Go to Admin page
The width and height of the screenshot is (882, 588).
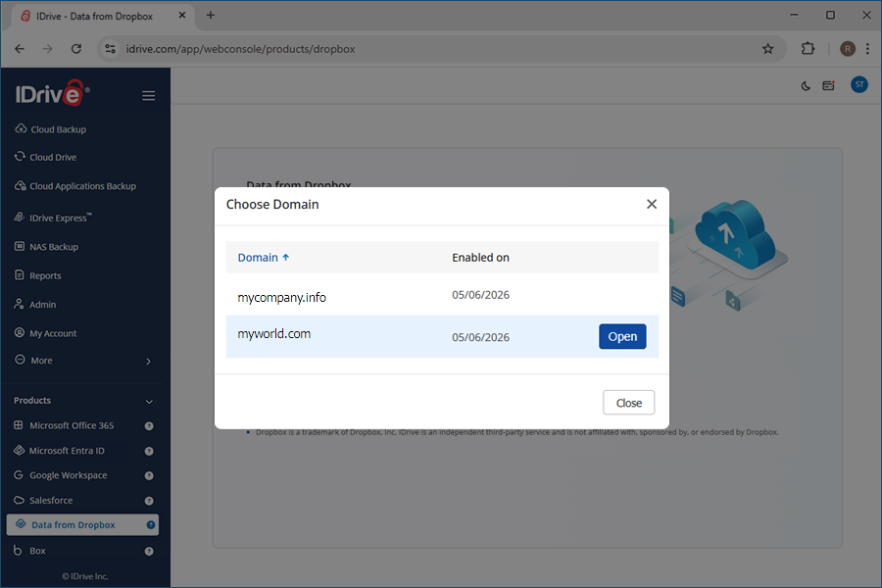(42, 305)
